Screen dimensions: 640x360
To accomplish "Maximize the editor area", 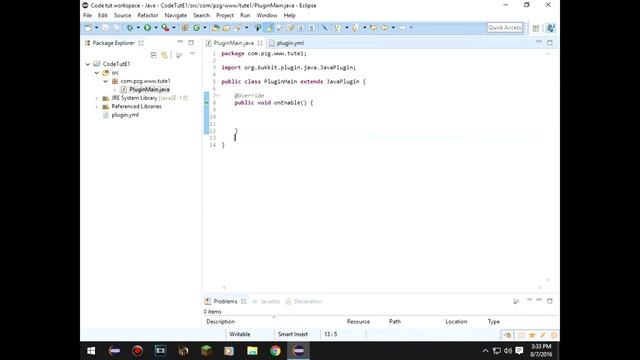I will [550, 42].
